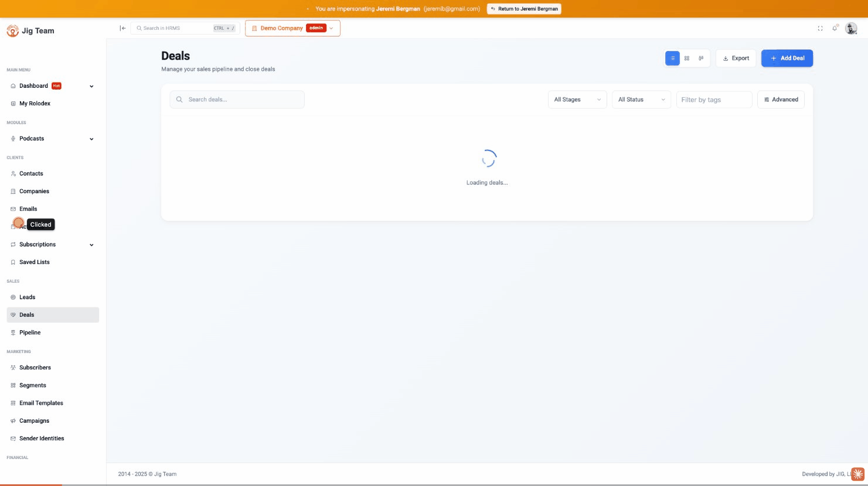This screenshot has width=868, height=486.
Task: Switch Deals to kanban view
Action: coord(700,58)
